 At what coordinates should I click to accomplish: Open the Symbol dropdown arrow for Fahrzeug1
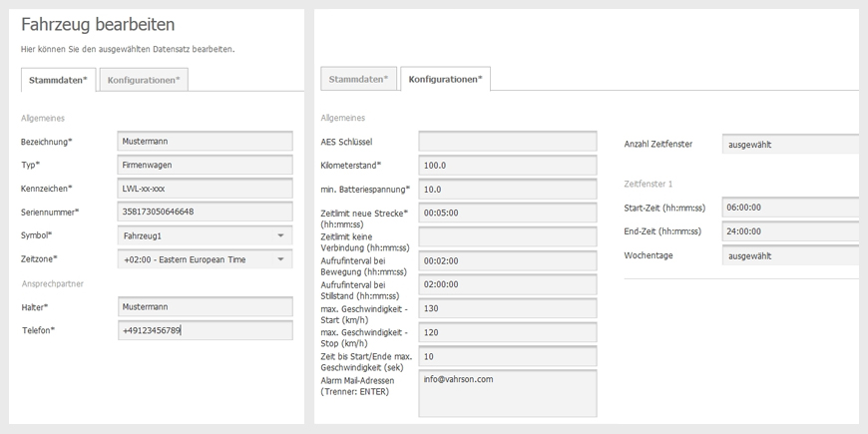(280, 235)
